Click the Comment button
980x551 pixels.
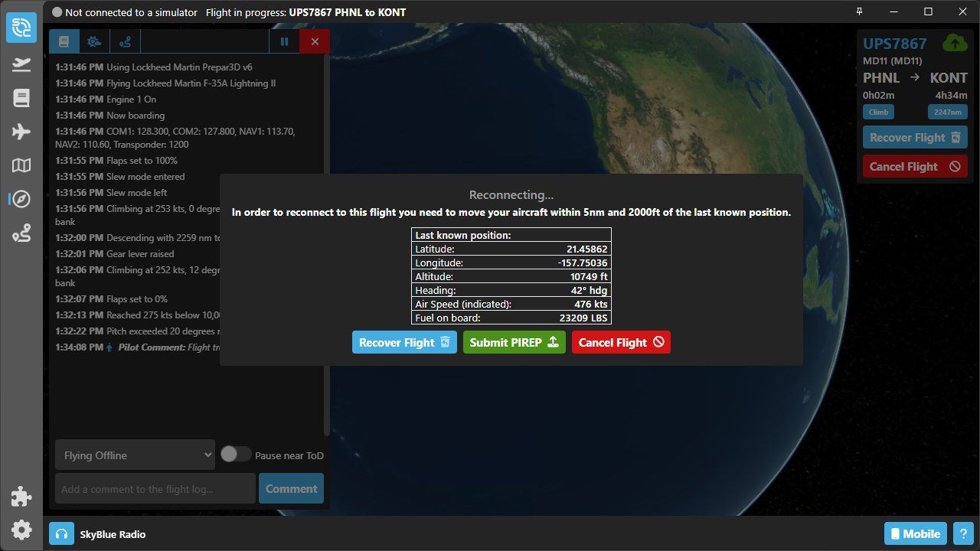pyautogui.click(x=291, y=488)
